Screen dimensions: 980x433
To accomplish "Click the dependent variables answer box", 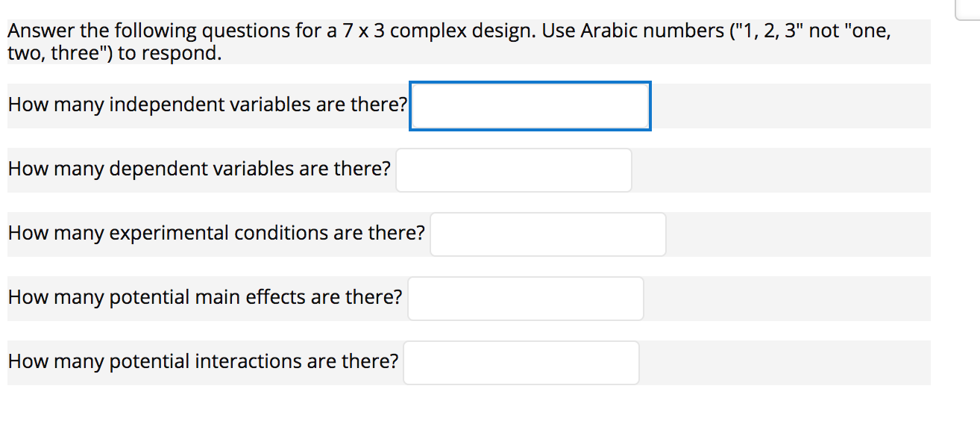I will point(514,169).
